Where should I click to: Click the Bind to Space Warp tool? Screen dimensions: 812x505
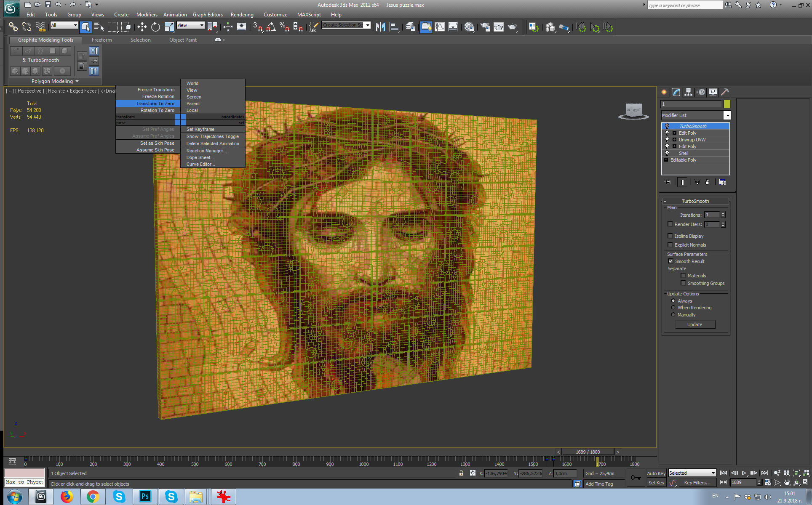(x=40, y=27)
